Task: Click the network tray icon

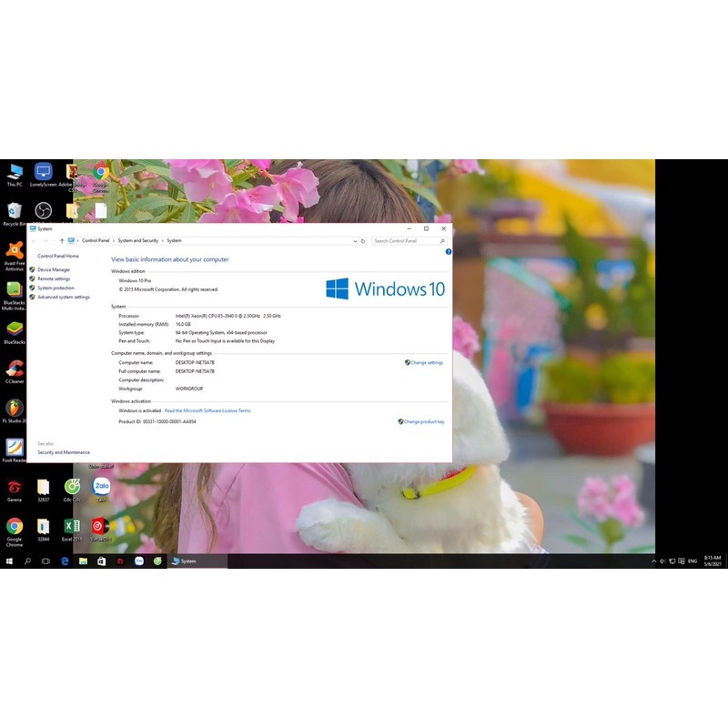Action: (x=672, y=561)
